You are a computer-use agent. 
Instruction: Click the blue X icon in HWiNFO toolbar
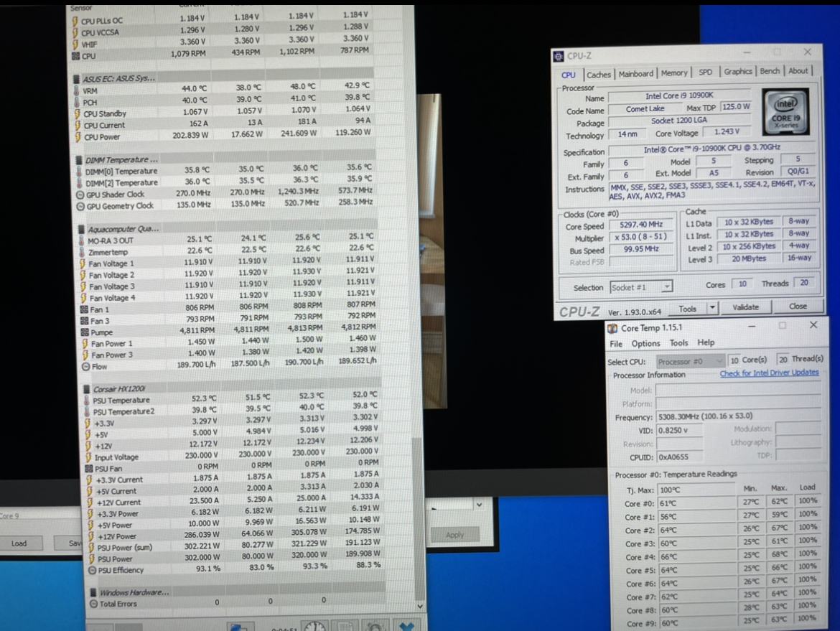coord(406,626)
